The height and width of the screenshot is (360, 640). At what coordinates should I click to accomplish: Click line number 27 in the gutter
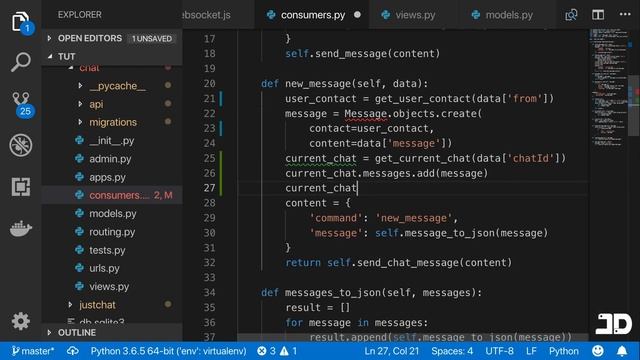coord(209,188)
